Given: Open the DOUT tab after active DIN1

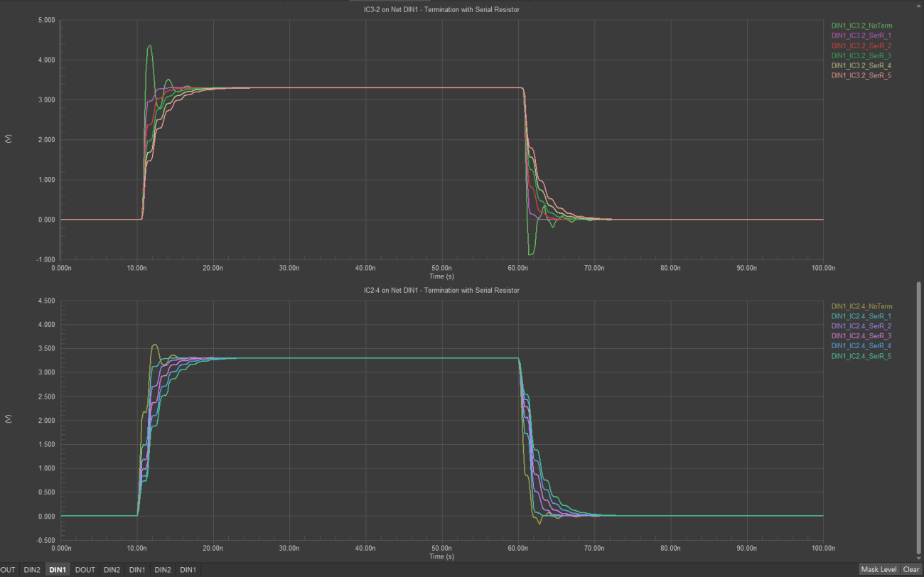Looking at the screenshot, I should (x=85, y=570).
